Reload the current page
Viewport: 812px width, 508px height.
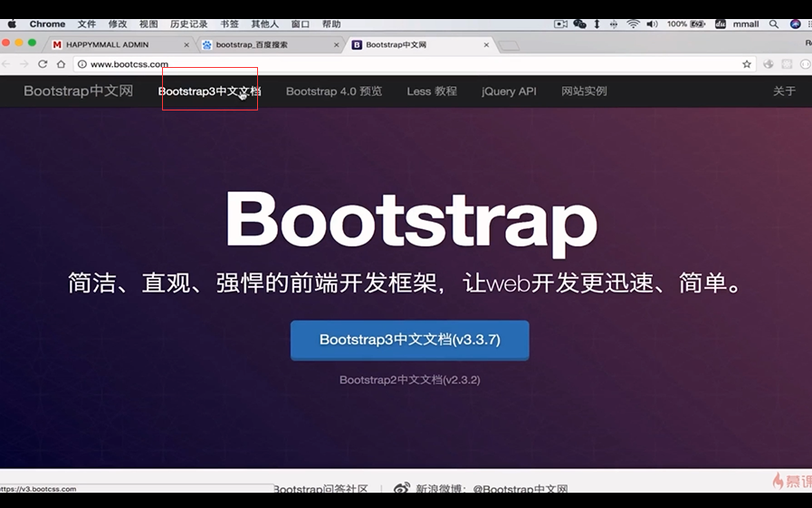click(x=43, y=63)
